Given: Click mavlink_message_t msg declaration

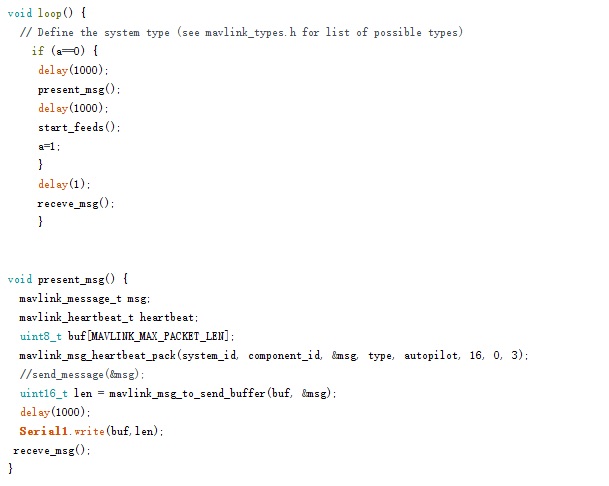Looking at the screenshot, I should pyautogui.click(x=85, y=299).
